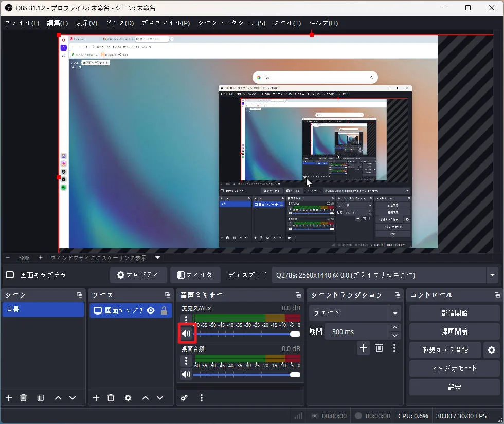Open the シーンコレクション(S) menu
Viewport: 504px width, 424px height.
(232, 23)
